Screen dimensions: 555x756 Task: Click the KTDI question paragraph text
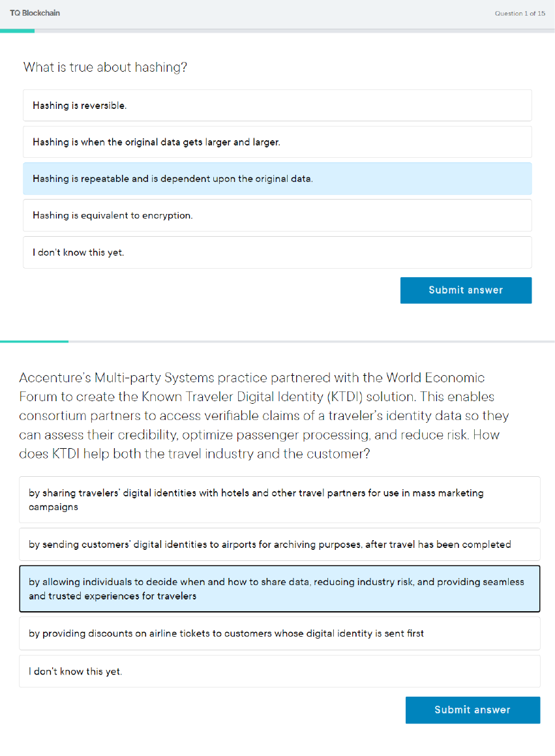(261, 416)
